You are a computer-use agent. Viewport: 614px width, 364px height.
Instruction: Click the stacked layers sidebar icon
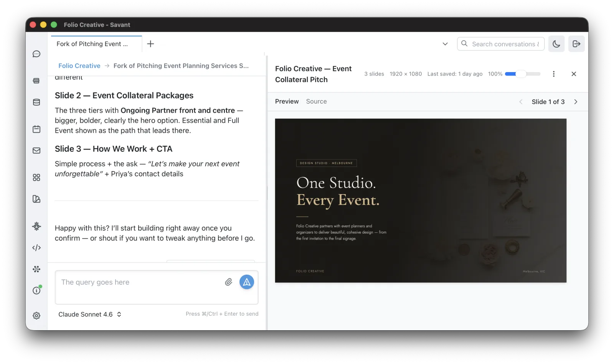pos(36,81)
